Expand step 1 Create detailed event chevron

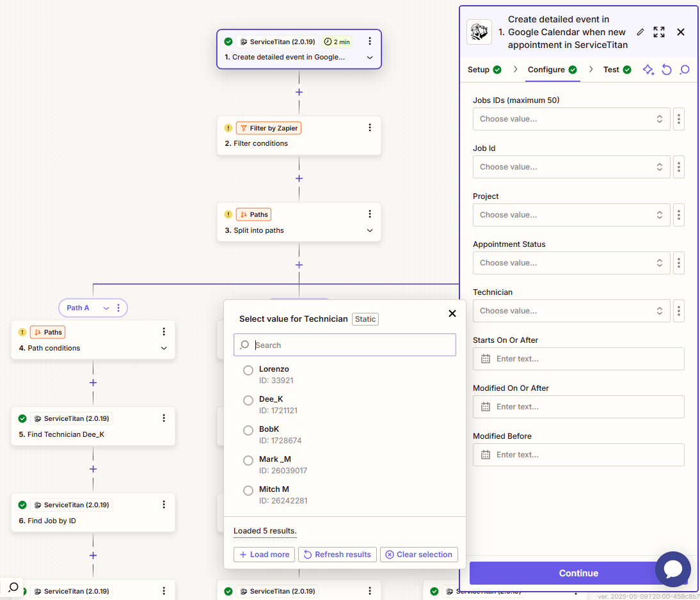370,58
